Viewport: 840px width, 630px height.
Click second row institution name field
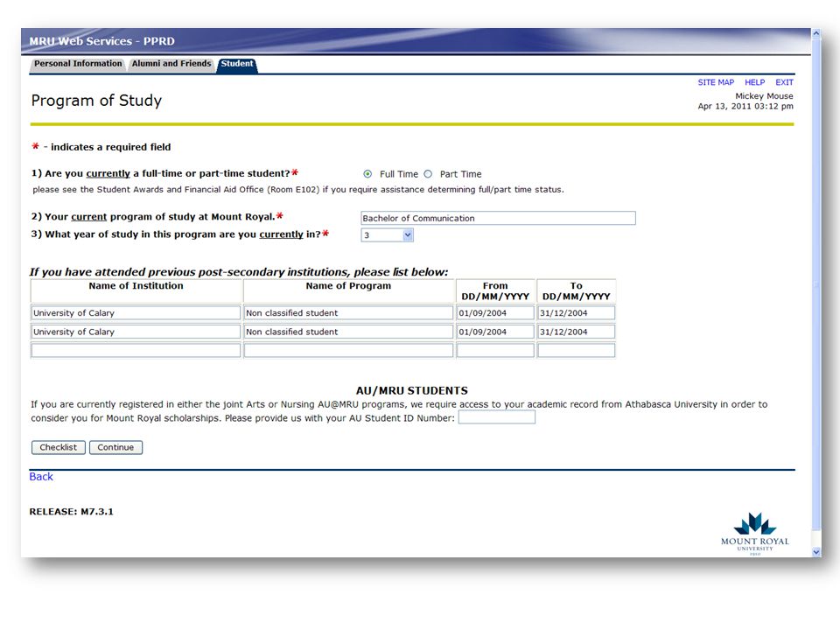[x=136, y=332]
